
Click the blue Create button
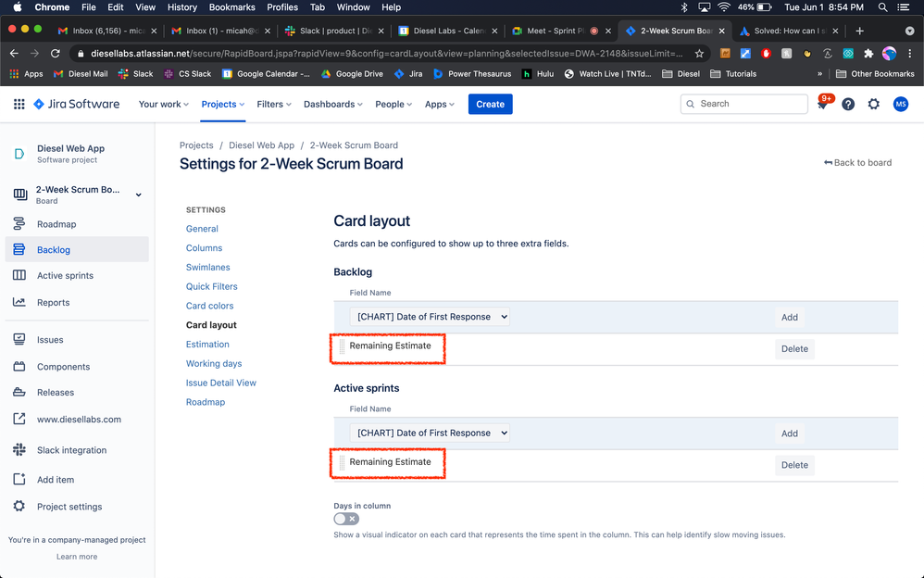pyautogui.click(x=491, y=105)
